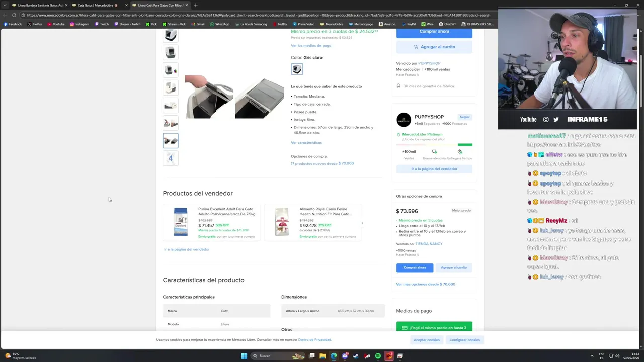
Task: Reload the page with the refresh icon
Action: click(x=14, y=15)
